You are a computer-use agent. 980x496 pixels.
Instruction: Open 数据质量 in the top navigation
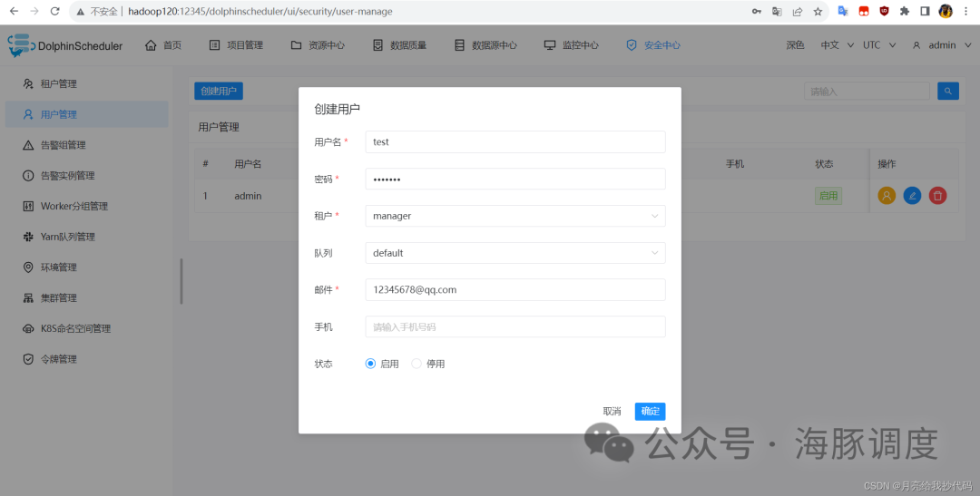pyautogui.click(x=399, y=45)
